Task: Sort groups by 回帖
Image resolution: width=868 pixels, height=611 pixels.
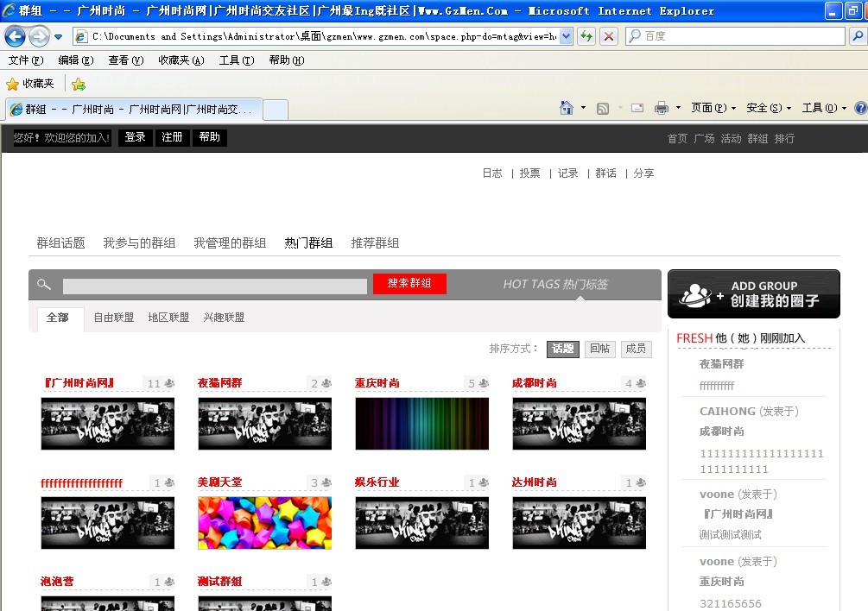Action: (x=600, y=349)
